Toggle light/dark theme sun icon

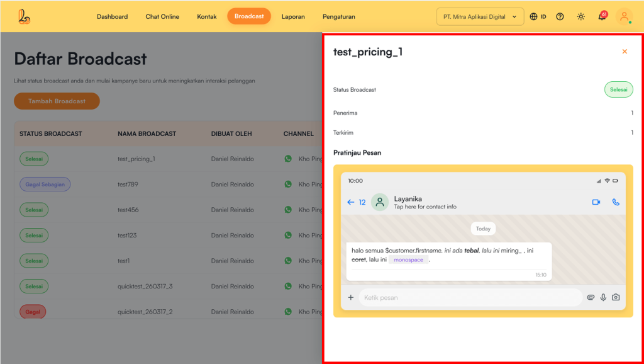[x=580, y=16]
